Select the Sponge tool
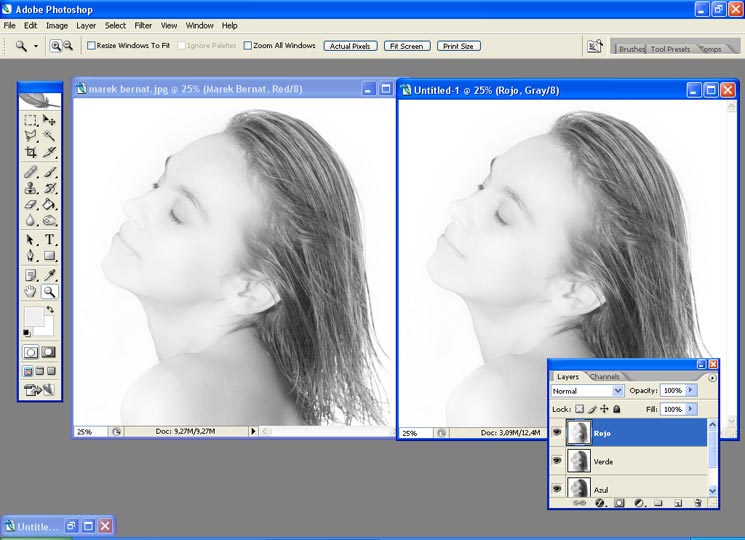This screenshot has height=540, width=745. 49,220
